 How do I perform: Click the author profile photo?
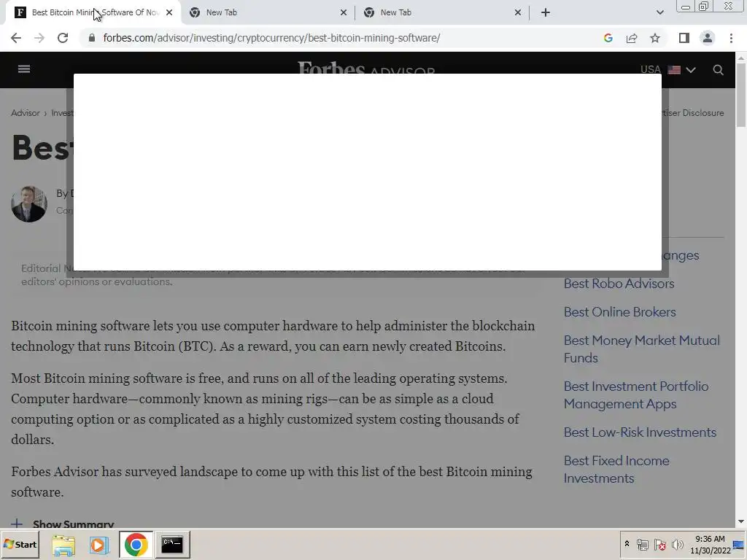point(29,204)
